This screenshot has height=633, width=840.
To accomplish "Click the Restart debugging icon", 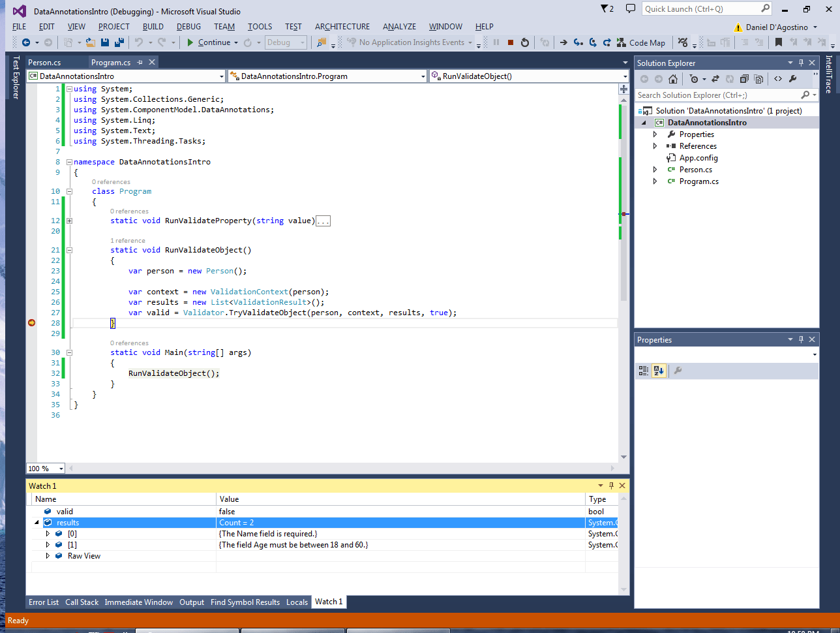I will coord(525,42).
